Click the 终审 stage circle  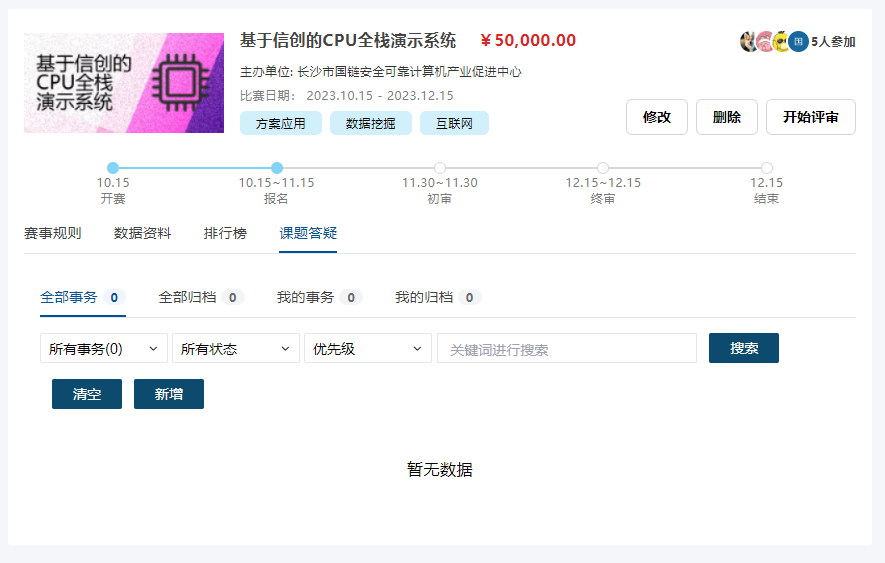[x=603, y=168]
